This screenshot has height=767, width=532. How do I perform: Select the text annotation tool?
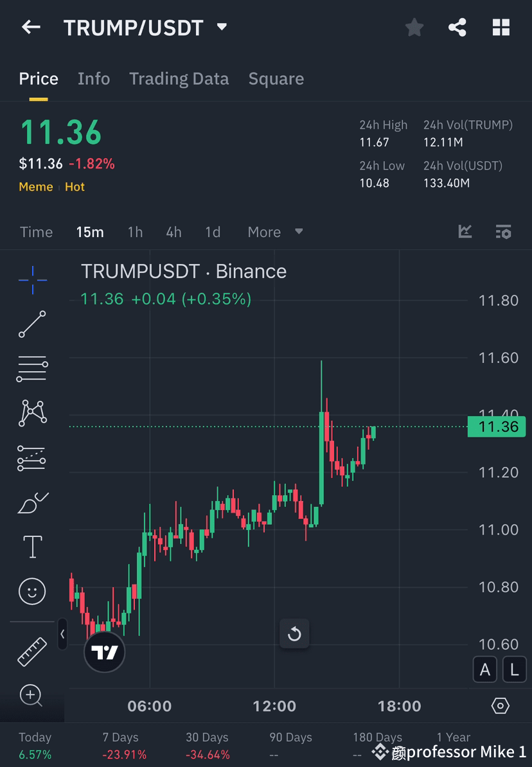click(32, 547)
